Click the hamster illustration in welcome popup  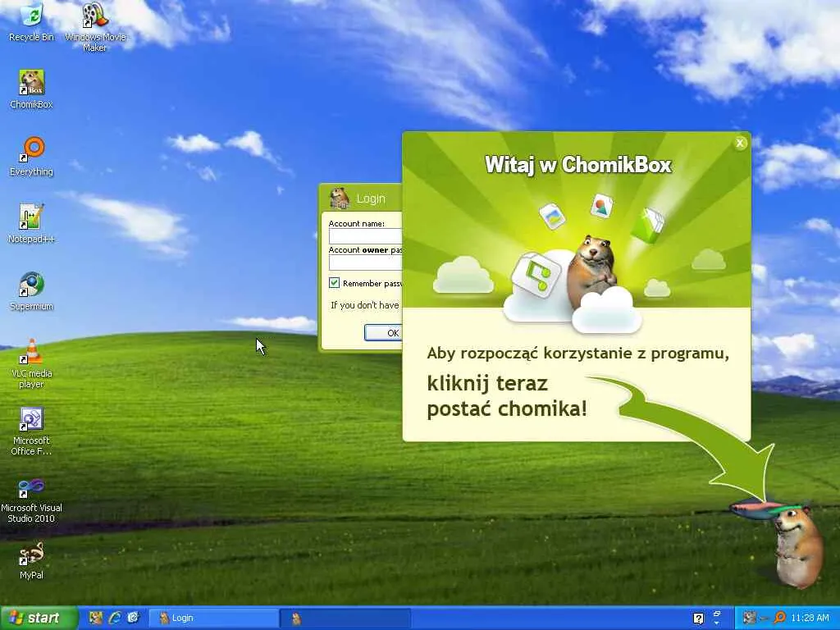coord(592,272)
